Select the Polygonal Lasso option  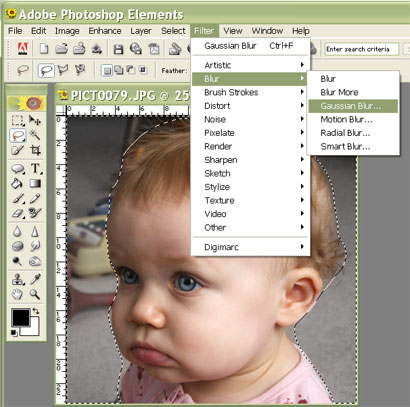click(x=63, y=70)
